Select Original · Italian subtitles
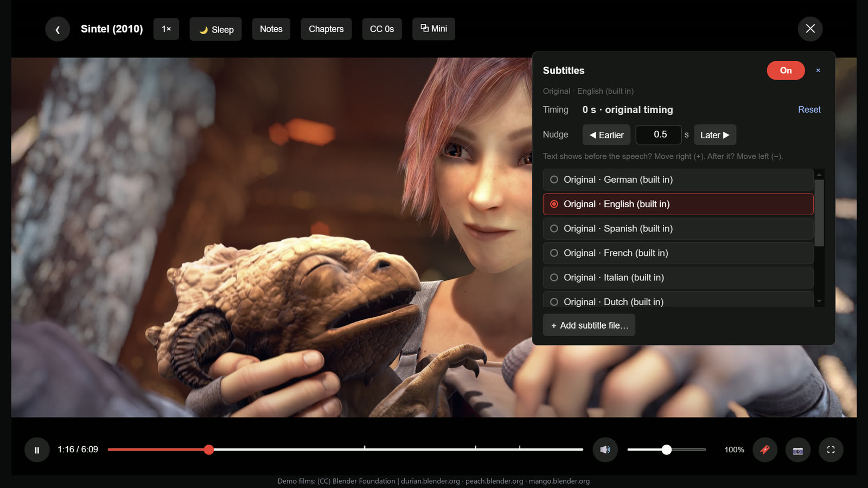 678,277
